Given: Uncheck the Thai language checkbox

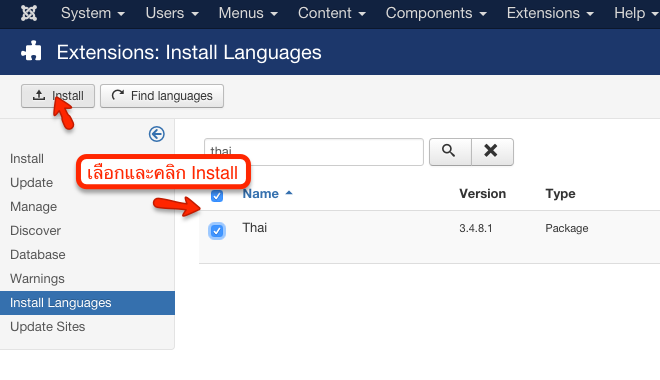Looking at the screenshot, I should click(217, 231).
